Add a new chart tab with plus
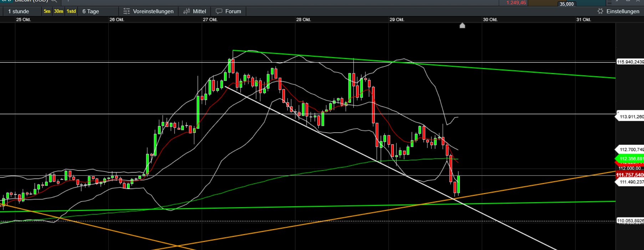The width and height of the screenshot is (644, 250). 68,1
